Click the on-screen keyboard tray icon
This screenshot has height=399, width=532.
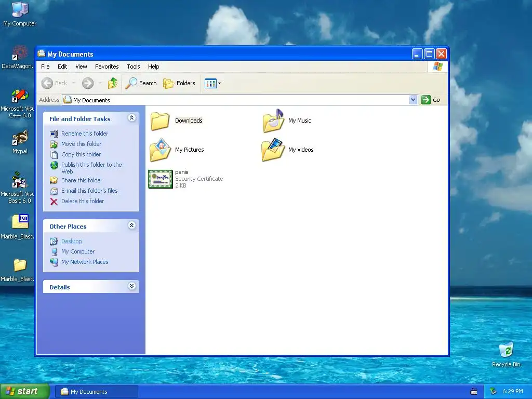474,392
